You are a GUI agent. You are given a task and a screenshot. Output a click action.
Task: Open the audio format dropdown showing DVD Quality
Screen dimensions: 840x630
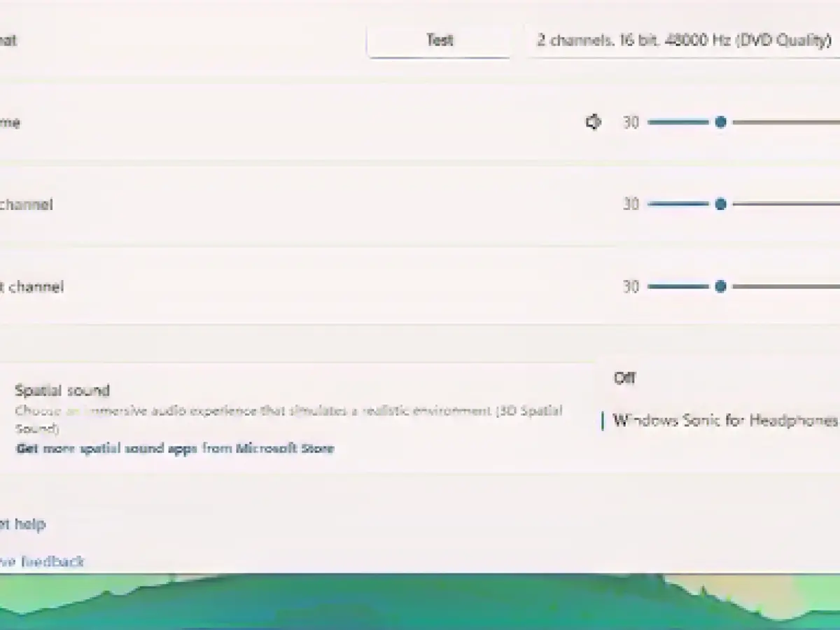pos(684,40)
